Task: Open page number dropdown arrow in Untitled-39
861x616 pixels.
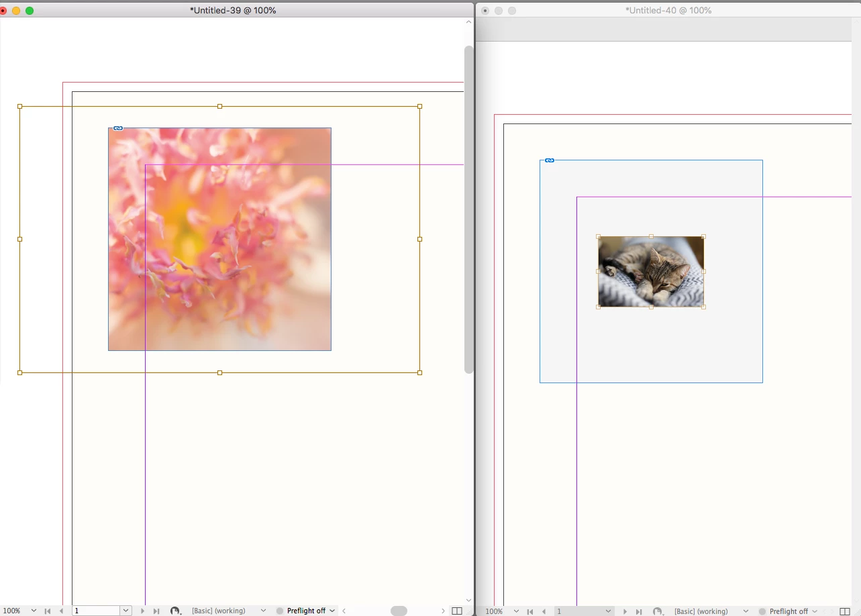Action: coord(125,611)
